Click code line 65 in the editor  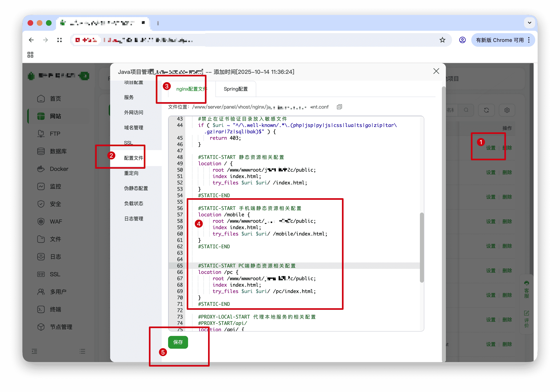pos(246,265)
